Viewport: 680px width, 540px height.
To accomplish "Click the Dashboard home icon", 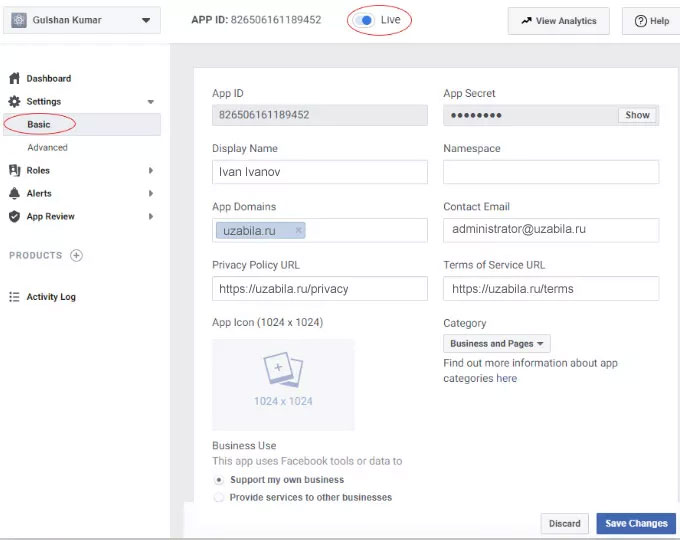I will (x=15, y=78).
